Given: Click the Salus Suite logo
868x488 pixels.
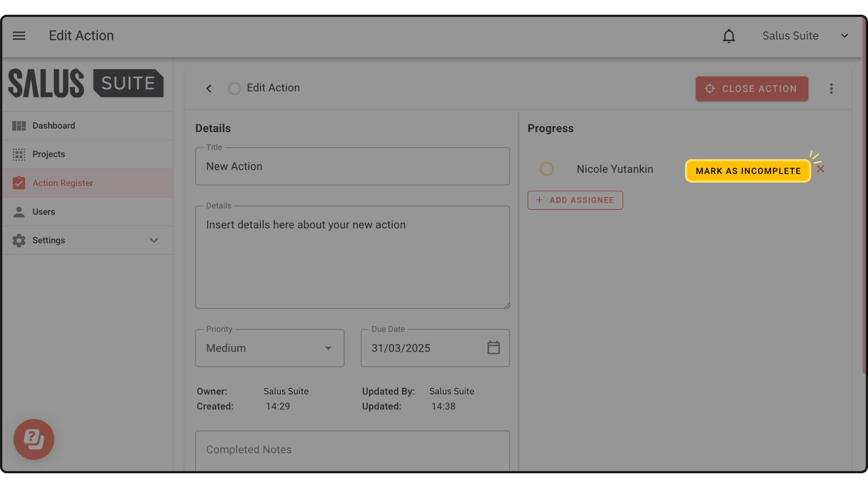Looking at the screenshot, I should (86, 83).
